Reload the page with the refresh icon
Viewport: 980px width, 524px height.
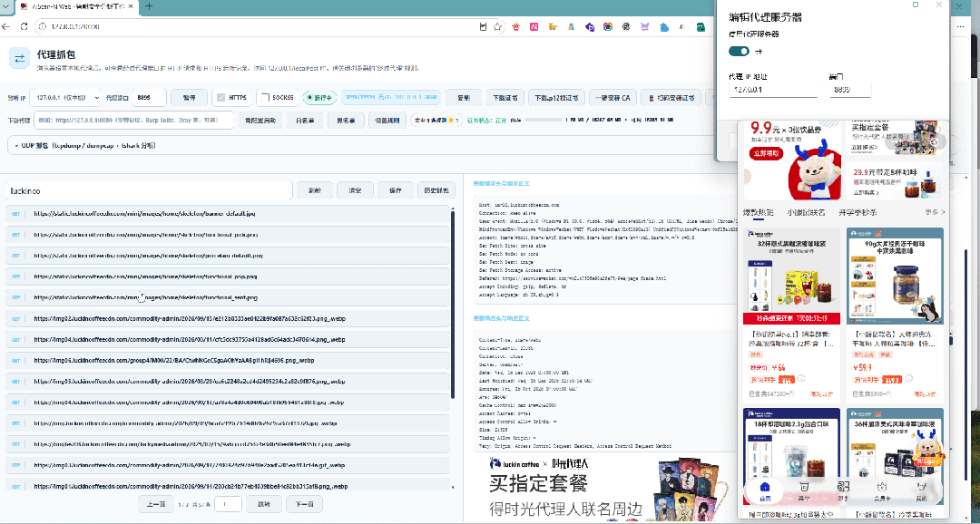[24, 27]
